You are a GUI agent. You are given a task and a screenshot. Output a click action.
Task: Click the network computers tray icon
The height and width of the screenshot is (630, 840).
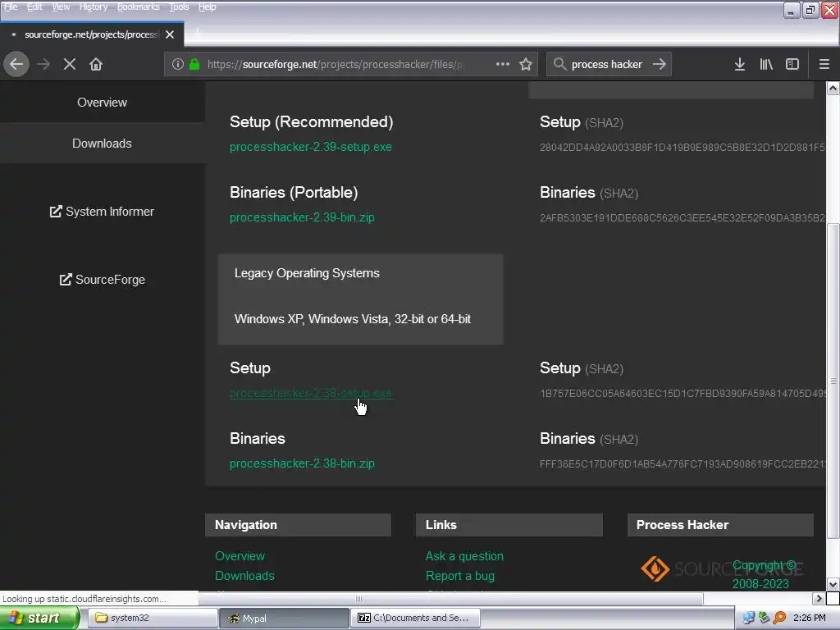click(x=748, y=619)
